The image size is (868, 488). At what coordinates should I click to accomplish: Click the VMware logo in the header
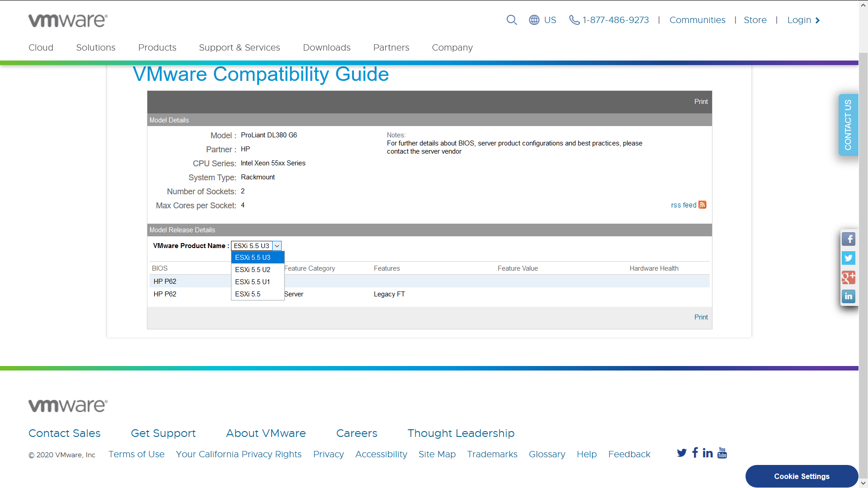(67, 20)
